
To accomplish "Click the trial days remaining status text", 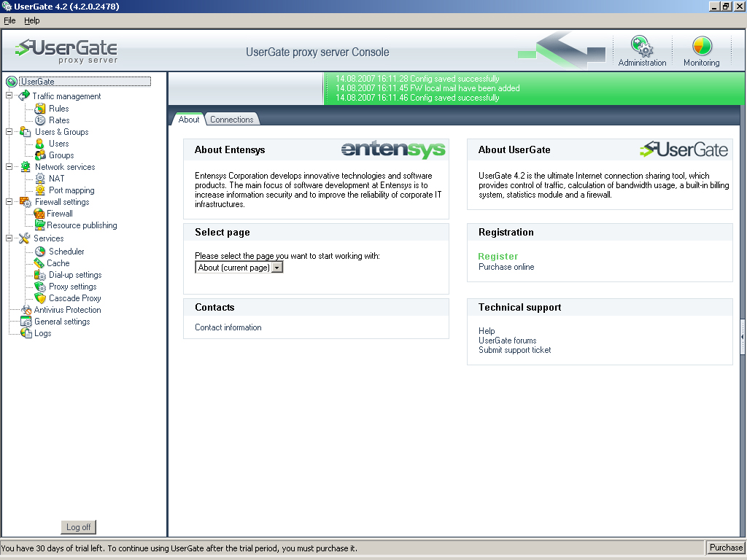I will (x=179, y=548).
